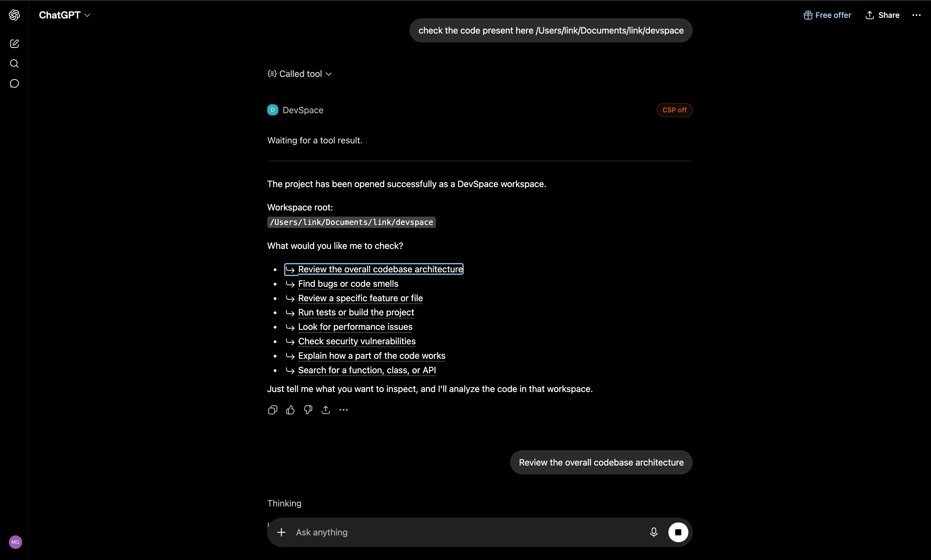
Task: Select Find bugs or code smells suggestion
Action: click(x=342, y=284)
